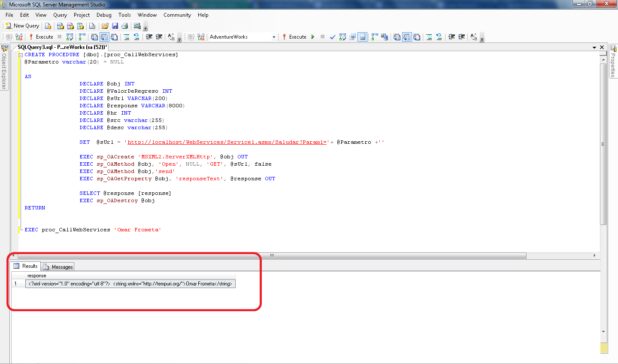618x364 pixels.
Task: Open the Edit menu
Action: click(x=24, y=15)
